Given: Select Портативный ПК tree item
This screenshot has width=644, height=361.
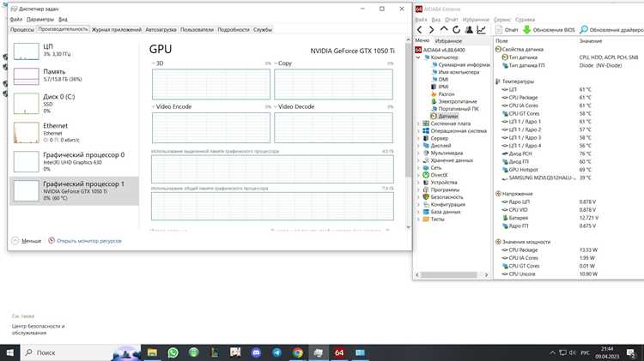Looking at the screenshot, I should tap(459, 109).
